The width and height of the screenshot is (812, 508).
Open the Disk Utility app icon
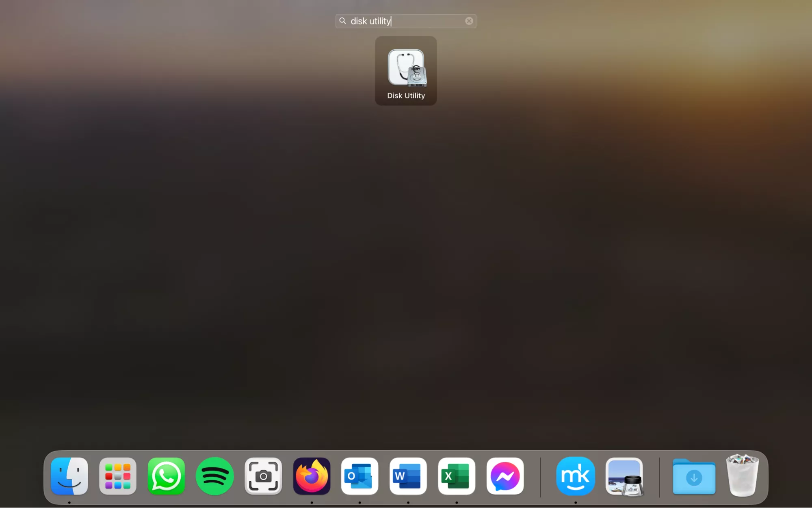pyautogui.click(x=407, y=68)
